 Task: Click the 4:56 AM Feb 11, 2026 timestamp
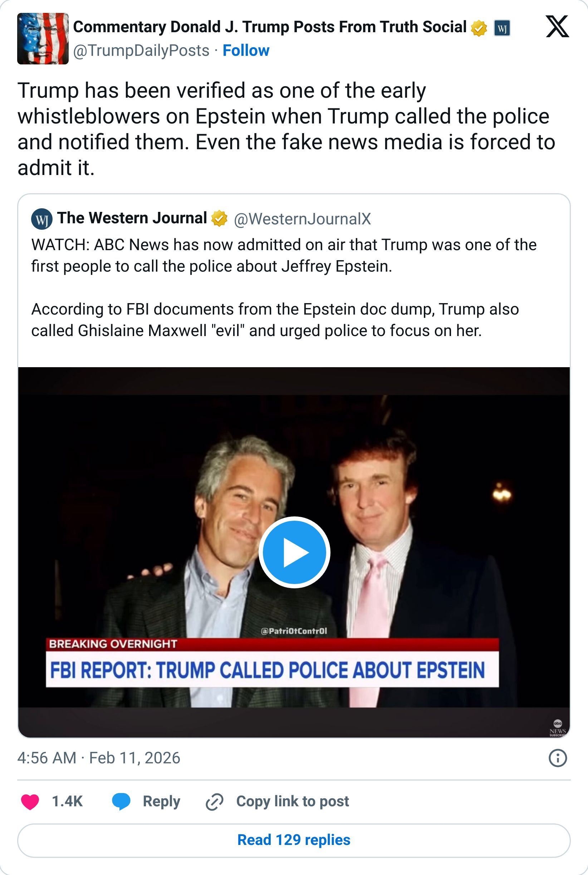pyautogui.click(x=99, y=758)
